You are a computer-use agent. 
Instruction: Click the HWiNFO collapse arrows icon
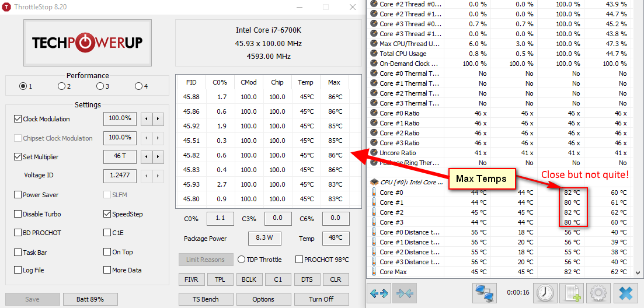pos(405,293)
